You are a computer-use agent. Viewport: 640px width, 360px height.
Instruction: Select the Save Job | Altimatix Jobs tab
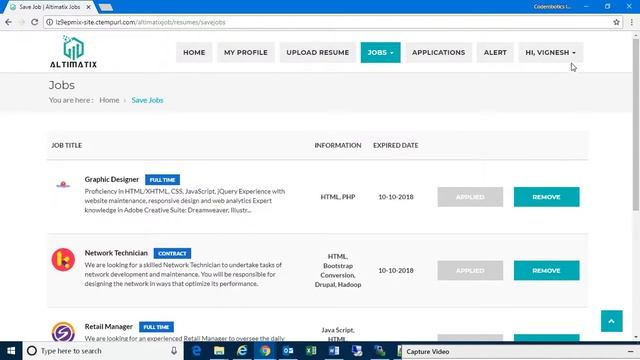(49, 7)
